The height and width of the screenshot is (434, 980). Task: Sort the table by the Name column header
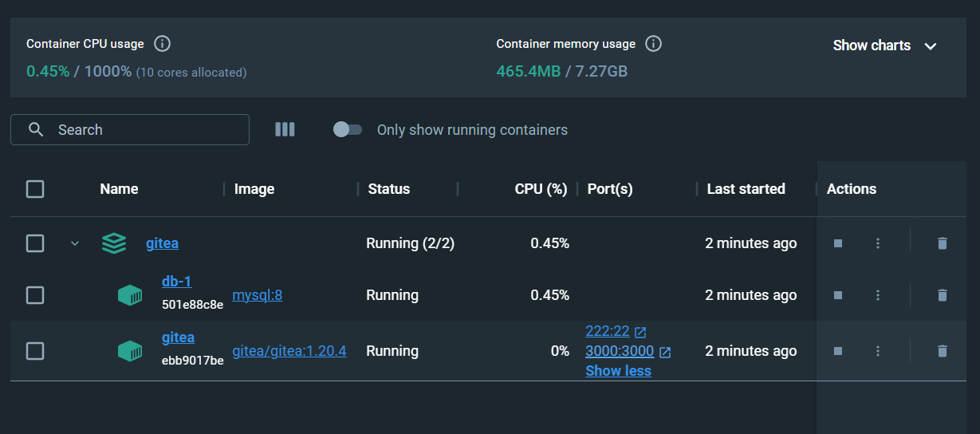(x=119, y=189)
